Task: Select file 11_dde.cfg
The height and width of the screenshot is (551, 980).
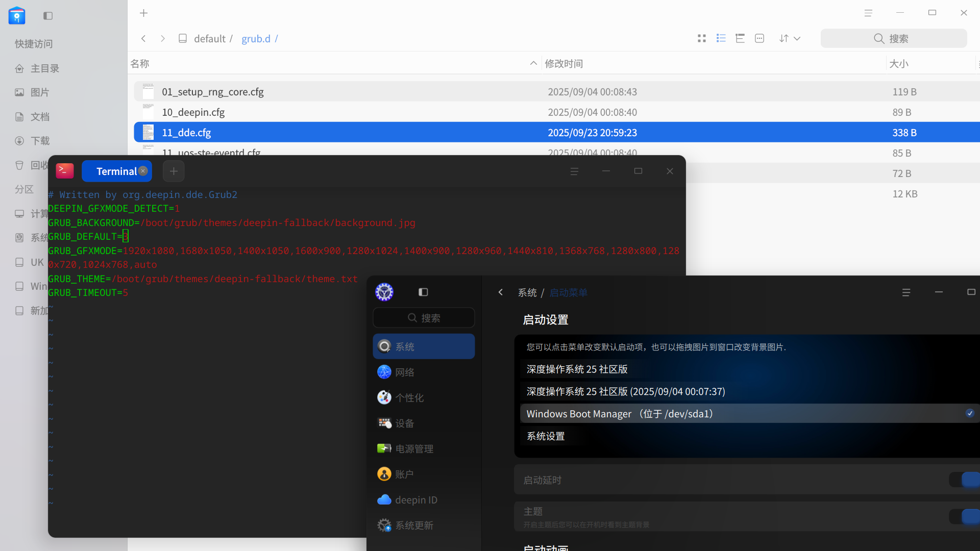Action: 557,133
